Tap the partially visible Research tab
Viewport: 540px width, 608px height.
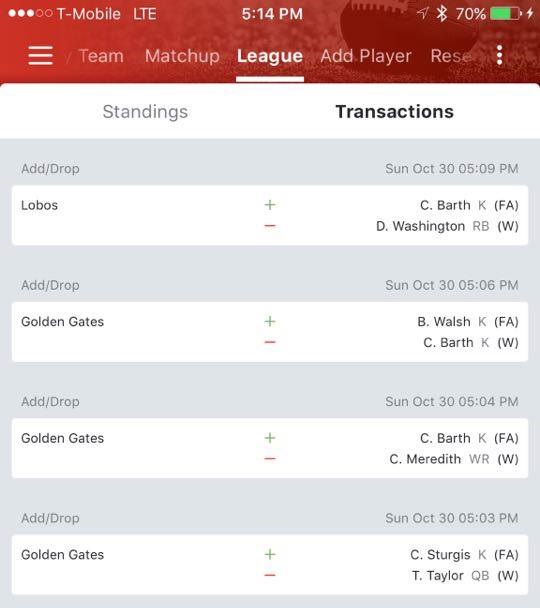(x=452, y=56)
